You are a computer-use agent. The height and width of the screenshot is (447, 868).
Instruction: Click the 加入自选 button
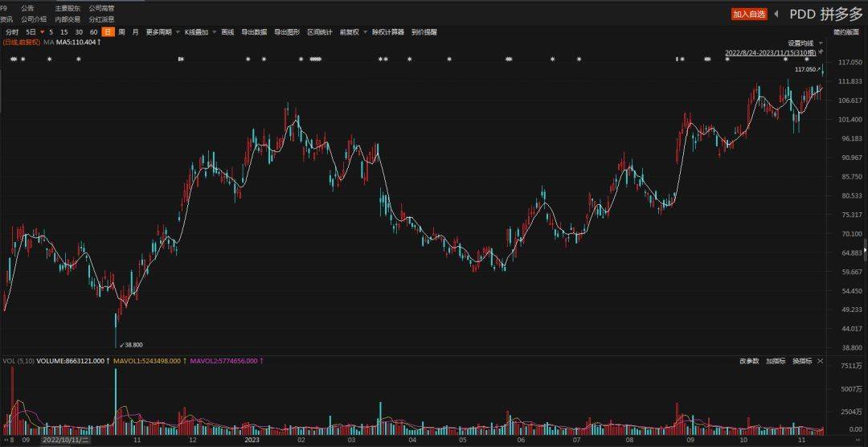(x=749, y=14)
